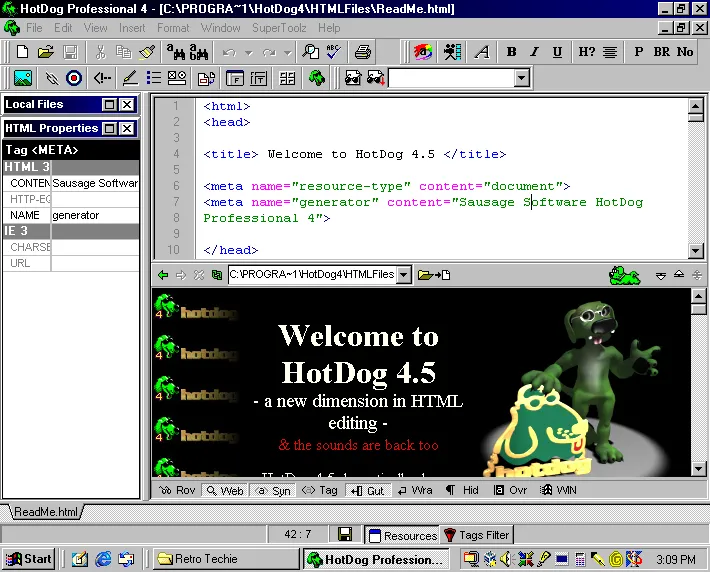Toggle Word wrap Wra button
710x572 pixels.
415,490
